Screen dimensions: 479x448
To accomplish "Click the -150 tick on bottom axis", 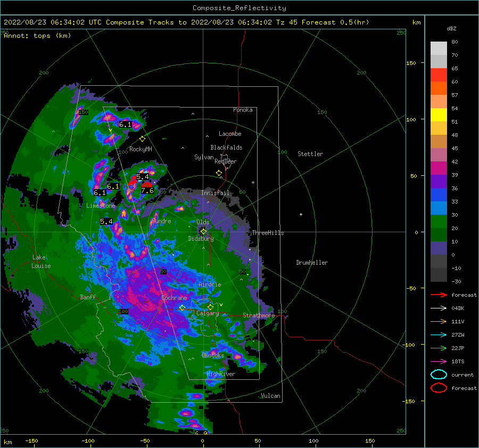I will [x=31, y=441].
